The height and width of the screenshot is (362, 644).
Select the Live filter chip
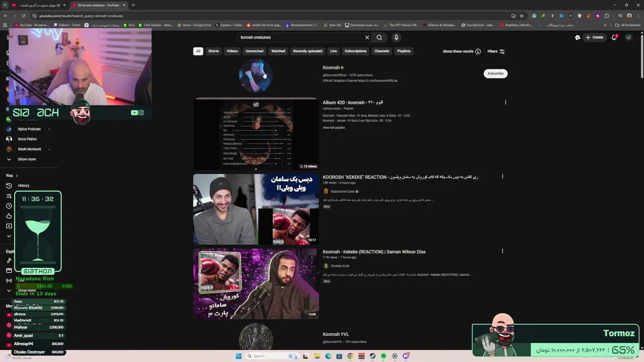coord(333,51)
